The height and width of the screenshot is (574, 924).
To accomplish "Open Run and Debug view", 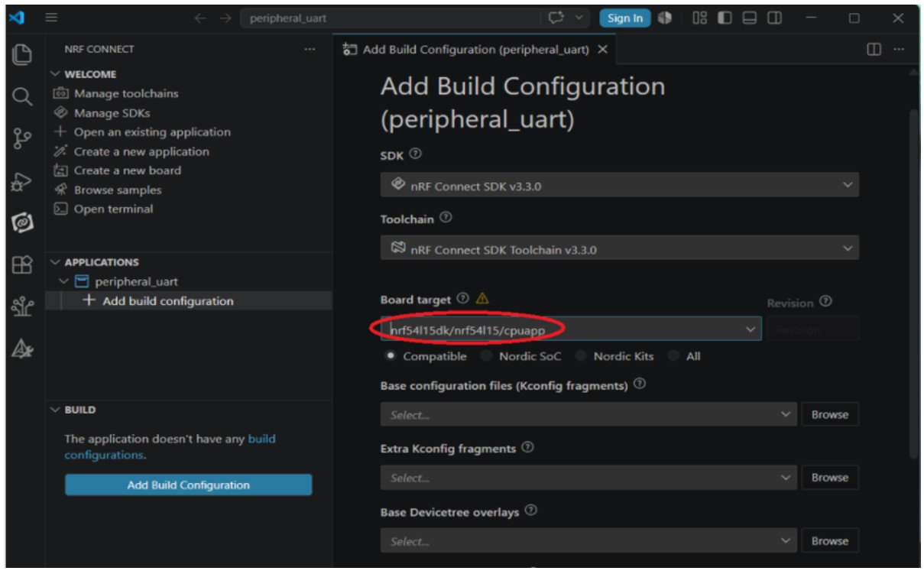I will click(x=23, y=182).
